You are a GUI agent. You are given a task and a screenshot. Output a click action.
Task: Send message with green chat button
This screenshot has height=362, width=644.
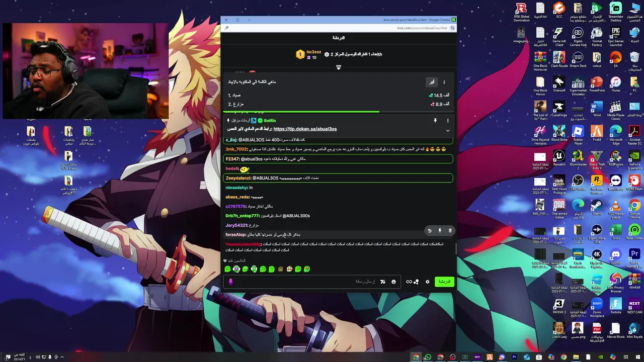(444, 282)
